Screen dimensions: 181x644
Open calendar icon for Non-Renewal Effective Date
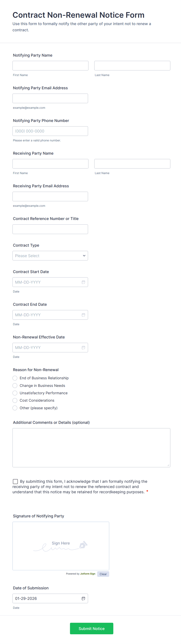(x=83, y=348)
